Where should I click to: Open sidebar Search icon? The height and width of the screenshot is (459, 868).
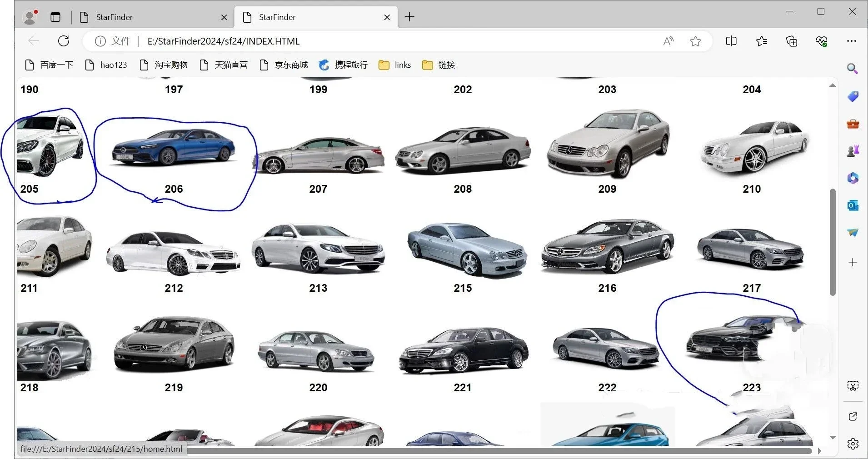853,69
